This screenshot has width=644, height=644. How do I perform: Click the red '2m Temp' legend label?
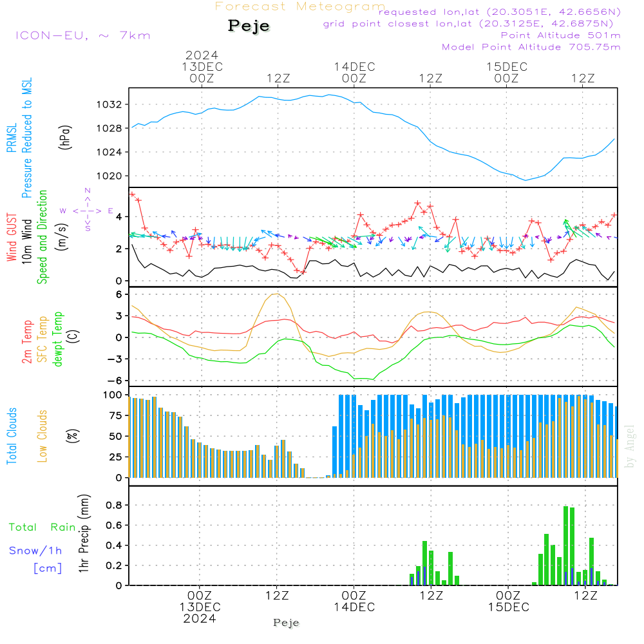[26, 342]
